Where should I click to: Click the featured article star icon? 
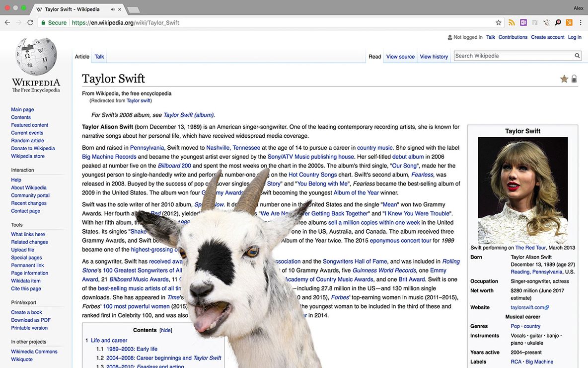coord(564,79)
